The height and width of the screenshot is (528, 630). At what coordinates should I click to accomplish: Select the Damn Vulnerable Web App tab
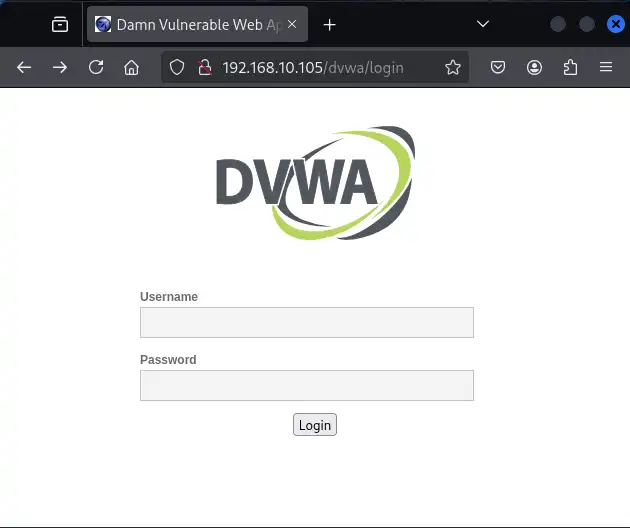(x=197, y=25)
